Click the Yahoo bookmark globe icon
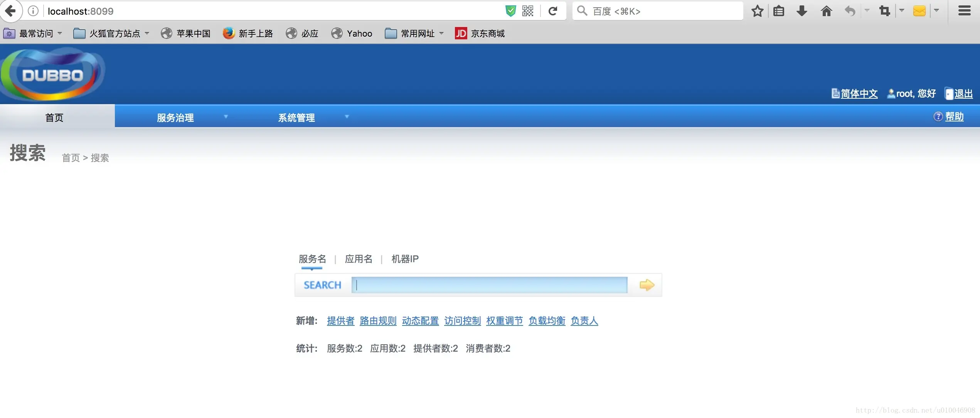 (337, 34)
